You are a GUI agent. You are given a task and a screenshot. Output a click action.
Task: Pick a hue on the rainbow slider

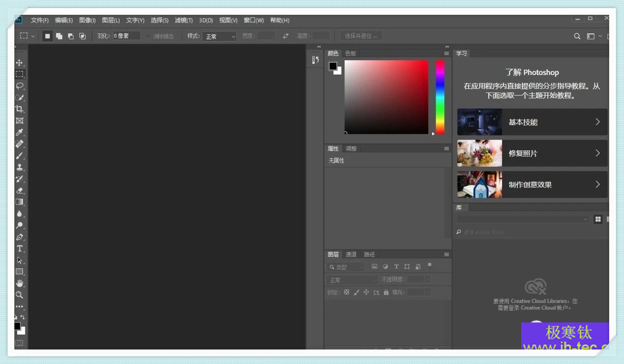pyautogui.click(x=440, y=97)
